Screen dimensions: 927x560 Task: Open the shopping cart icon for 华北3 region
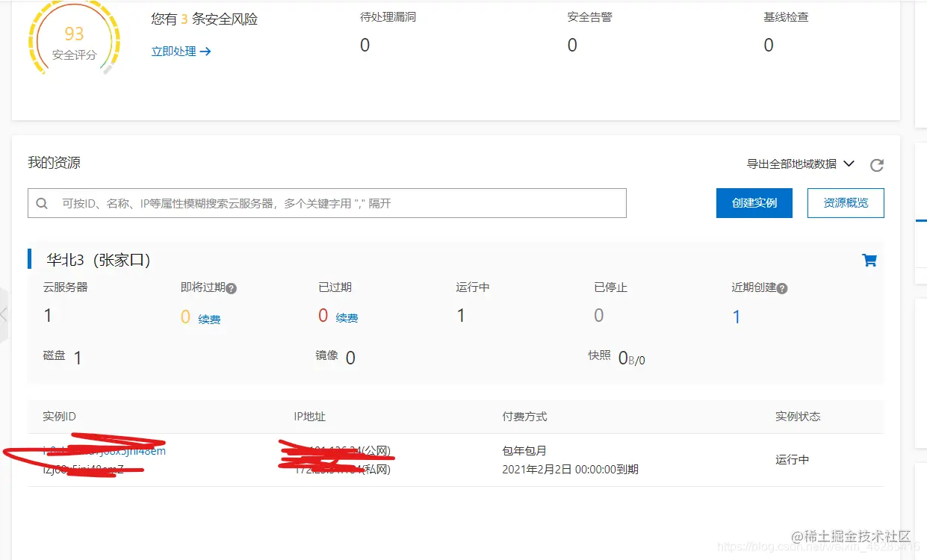point(869,259)
